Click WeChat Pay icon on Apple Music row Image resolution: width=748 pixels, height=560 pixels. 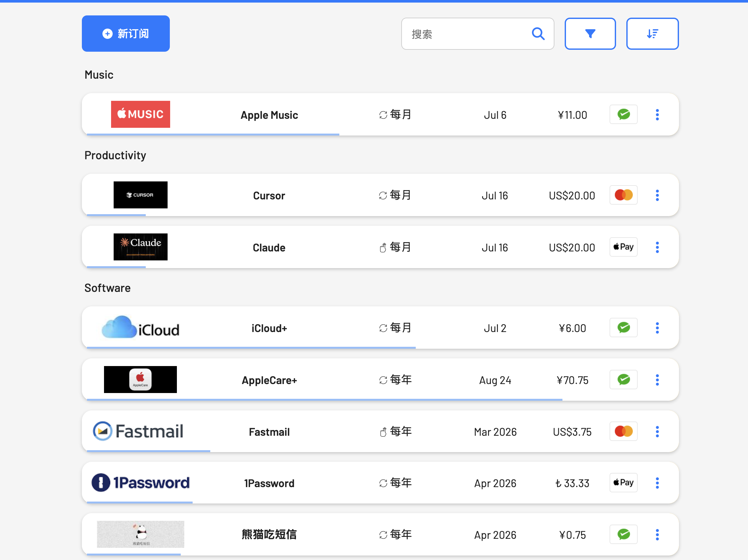point(623,114)
